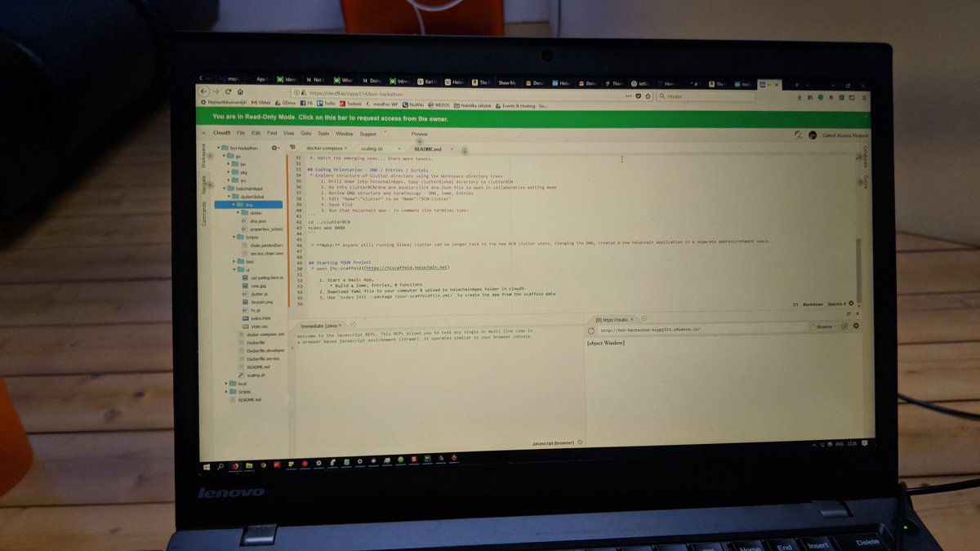Click the Firefox back button
This screenshot has width=980, height=551.
[x=205, y=91]
